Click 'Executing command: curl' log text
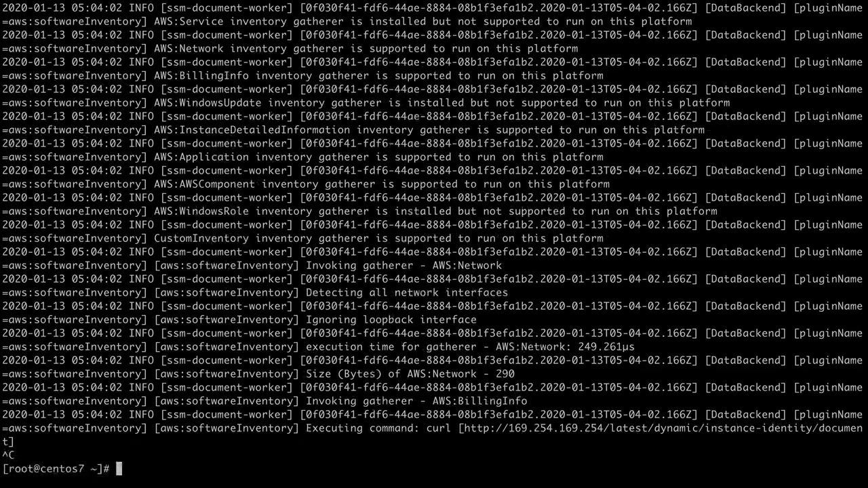Image resolution: width=868 pixels, height=488 pixels. click(x=380, y=428)
